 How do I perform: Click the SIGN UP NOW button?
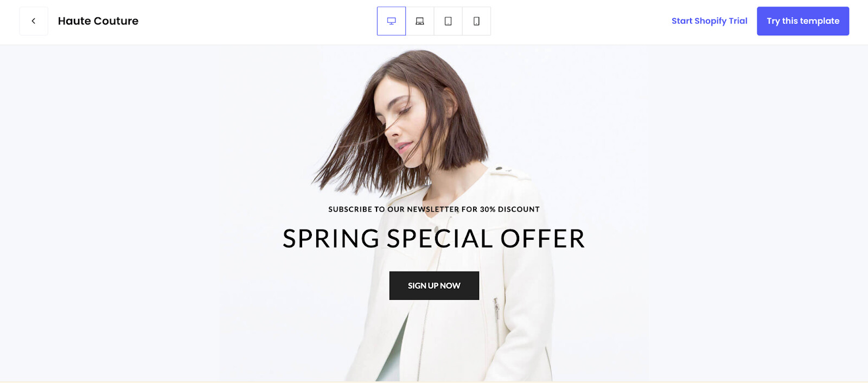pyautogui.click(x=434, y=285)
